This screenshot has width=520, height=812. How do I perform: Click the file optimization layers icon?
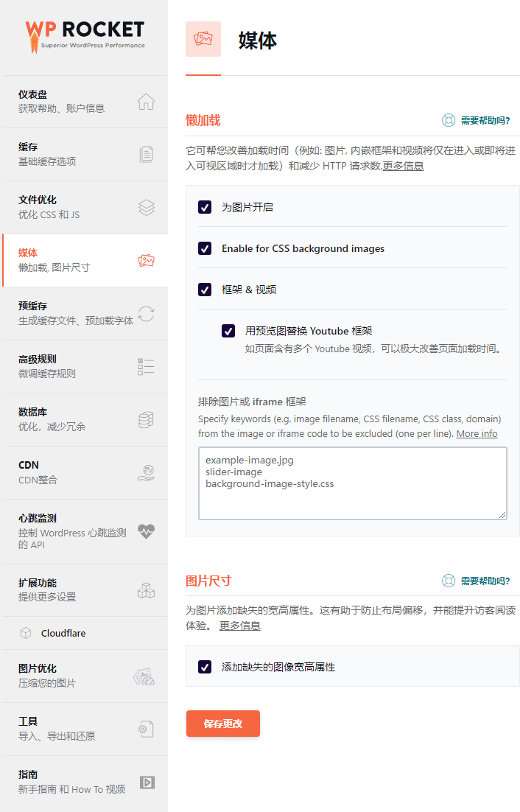click(146, 208)
